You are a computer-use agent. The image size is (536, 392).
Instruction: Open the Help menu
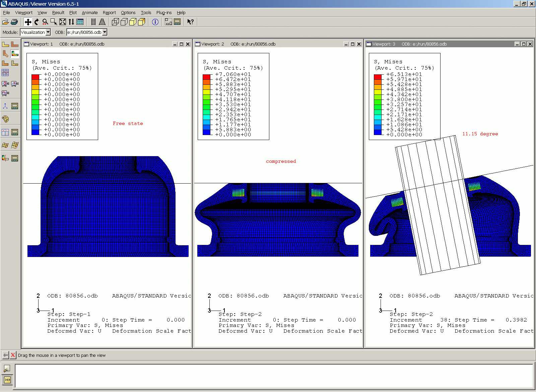[x=181, y=13]
